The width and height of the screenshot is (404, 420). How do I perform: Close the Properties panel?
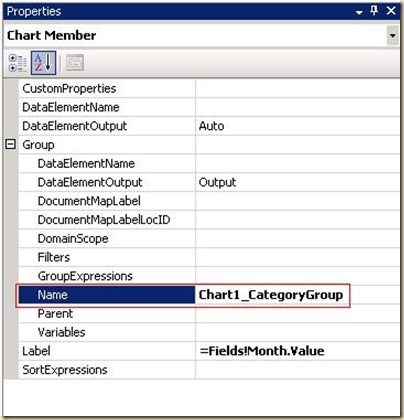[391, 11]
